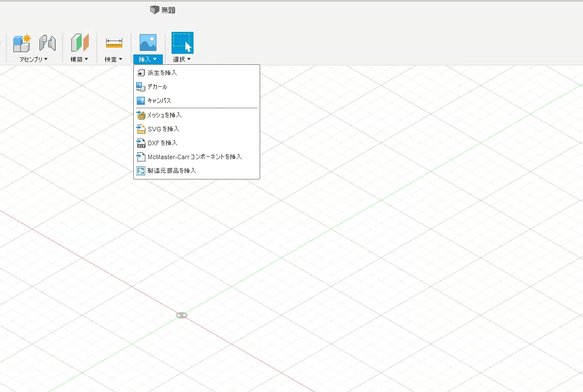Select 製造元部品を挿入 menu entry
The width and height of the screenshot is (583, 392).
tap(196, 171)
